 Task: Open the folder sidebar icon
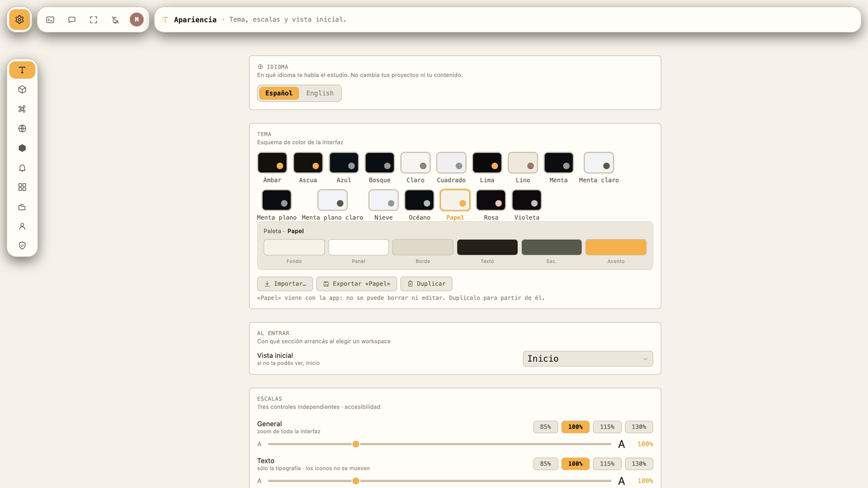(x=22, y=207)
